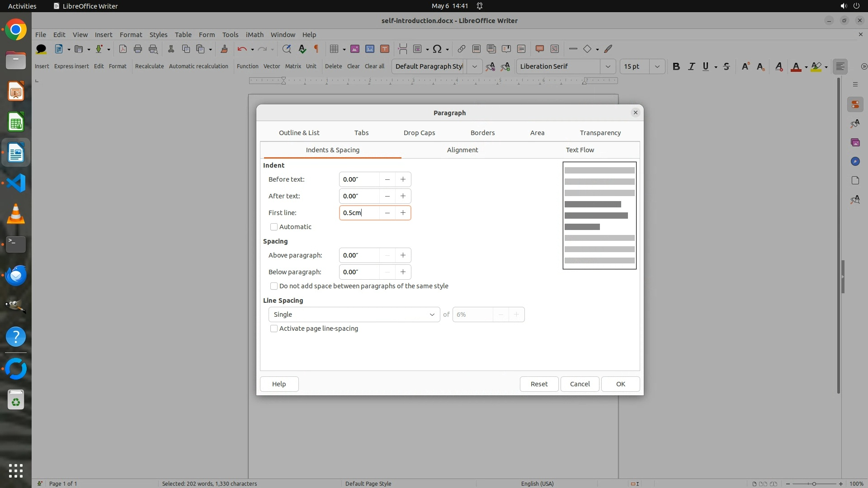Screen dimensions: 868x488
Task: Open the Styles menu in the menu bar
Action: (158, 34)
